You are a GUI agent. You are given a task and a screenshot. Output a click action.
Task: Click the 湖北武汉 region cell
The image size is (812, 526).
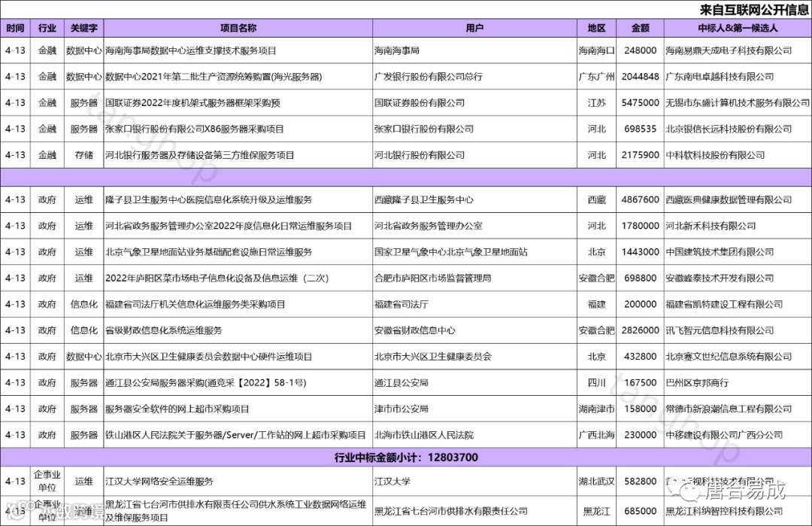click(x=596, y=482)
